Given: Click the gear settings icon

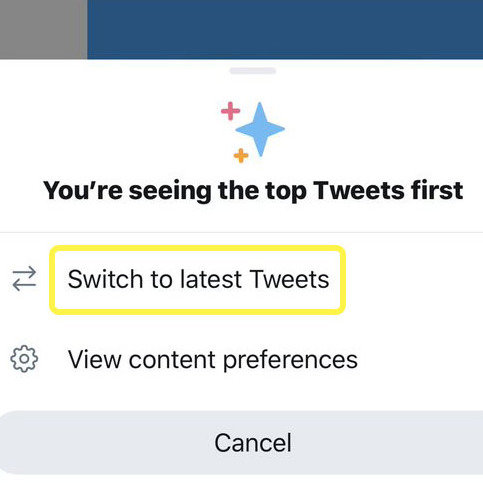Looking at the screenshot, I should [x=24, y=359].
